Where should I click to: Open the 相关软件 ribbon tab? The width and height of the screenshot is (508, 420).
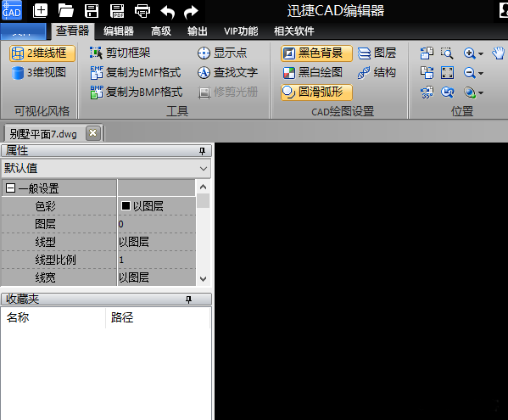[x=293, y=31]
